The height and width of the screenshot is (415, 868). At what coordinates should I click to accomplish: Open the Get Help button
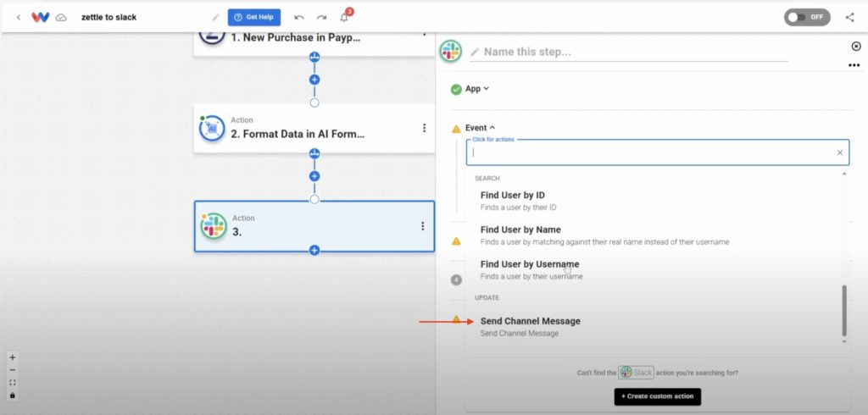pyautogui.click(x=254, y=17)
